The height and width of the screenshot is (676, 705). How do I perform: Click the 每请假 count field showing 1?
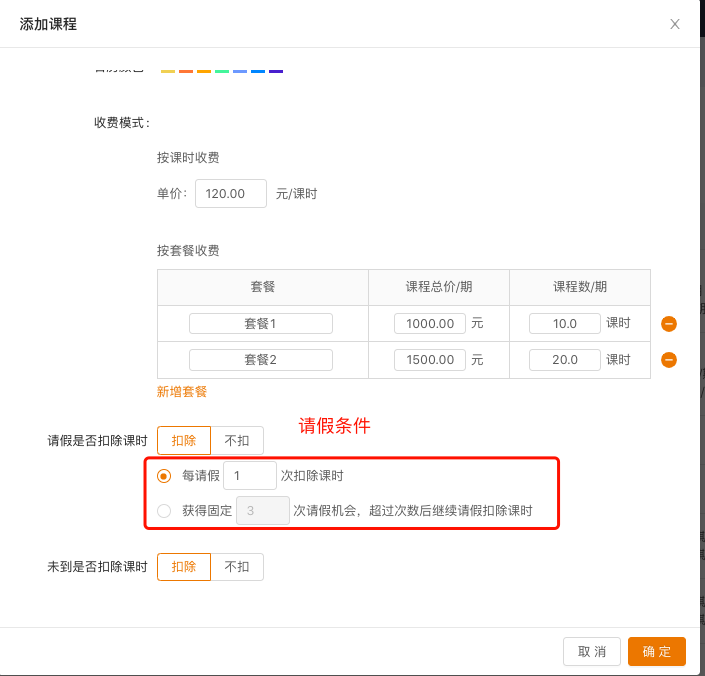coord(250,476)
